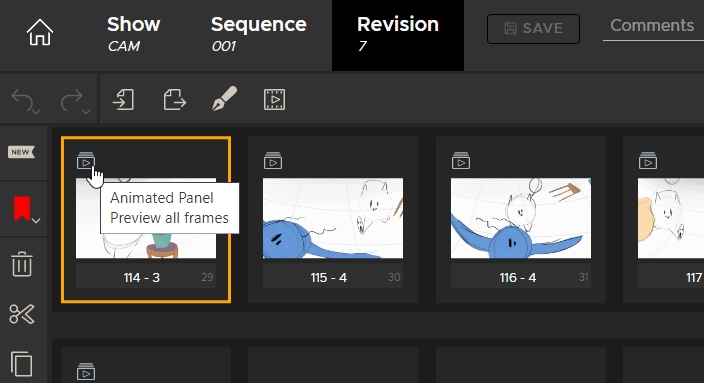The width and height of the screenshot is (704, 383).
Task: Click the import panels icon
Action: pyautogui.click(x=123, y=99)
